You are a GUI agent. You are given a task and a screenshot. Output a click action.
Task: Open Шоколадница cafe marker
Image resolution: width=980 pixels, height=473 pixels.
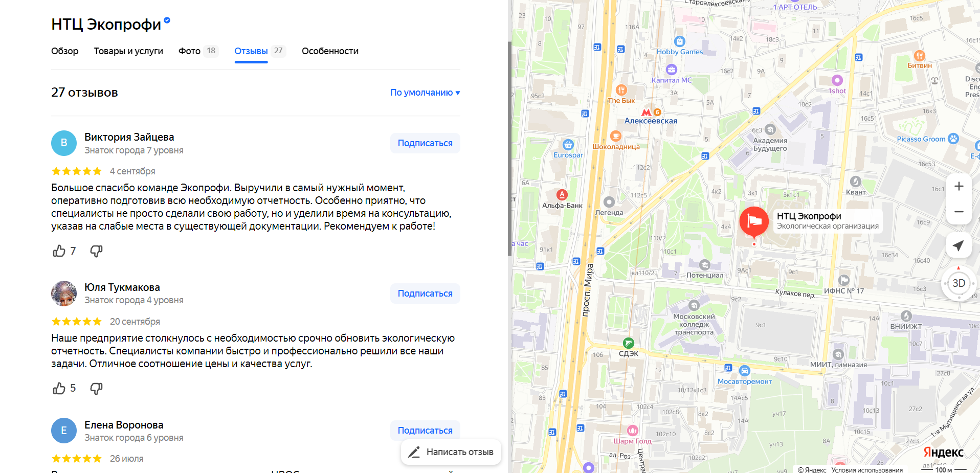click(616, 136)
